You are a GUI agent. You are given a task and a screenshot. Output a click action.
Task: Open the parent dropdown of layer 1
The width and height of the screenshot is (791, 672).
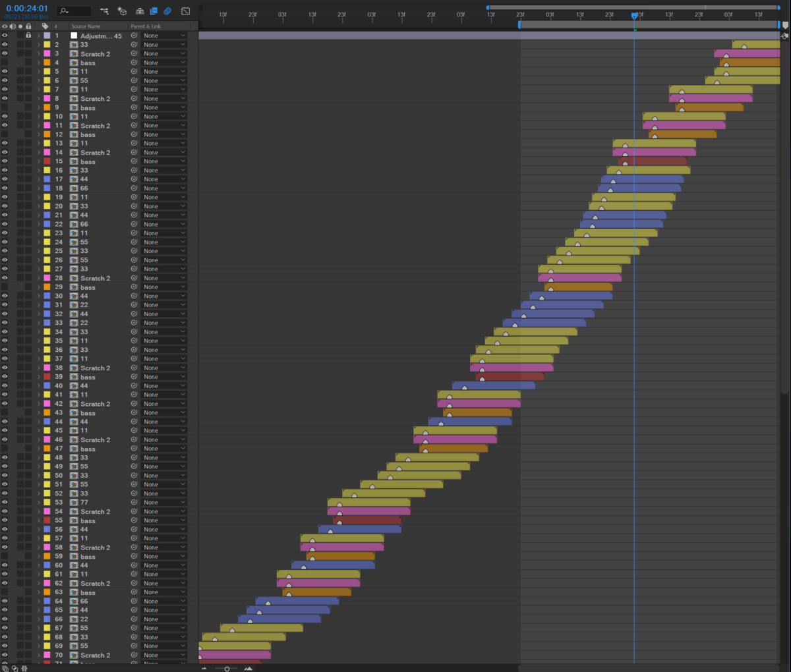tap(164, 36)
